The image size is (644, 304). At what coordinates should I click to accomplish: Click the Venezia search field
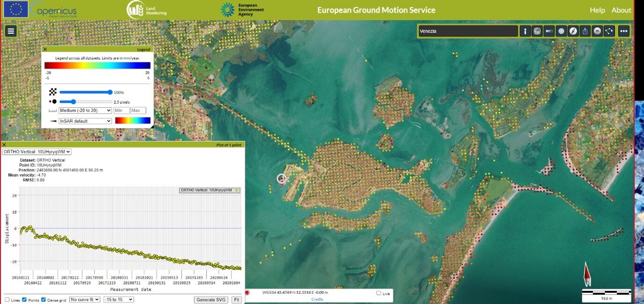point(467,31)
